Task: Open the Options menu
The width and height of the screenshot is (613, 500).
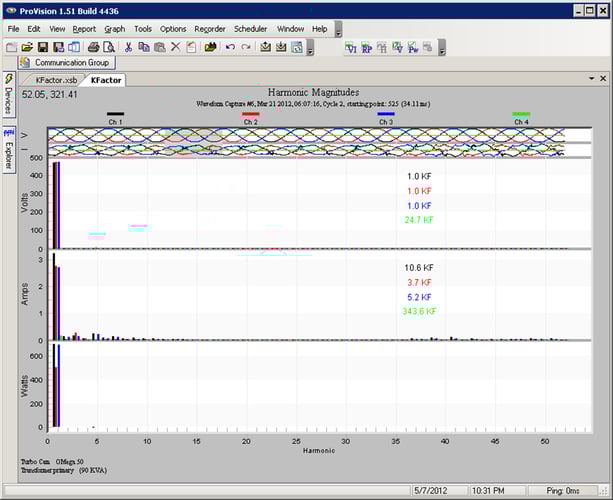Action: point(173,29)
